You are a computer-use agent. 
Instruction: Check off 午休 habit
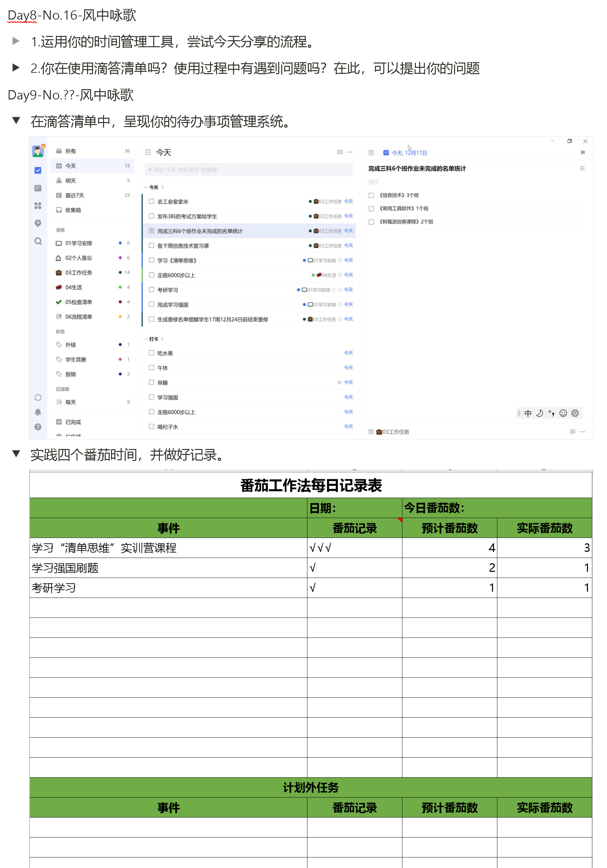pos(152,368)
